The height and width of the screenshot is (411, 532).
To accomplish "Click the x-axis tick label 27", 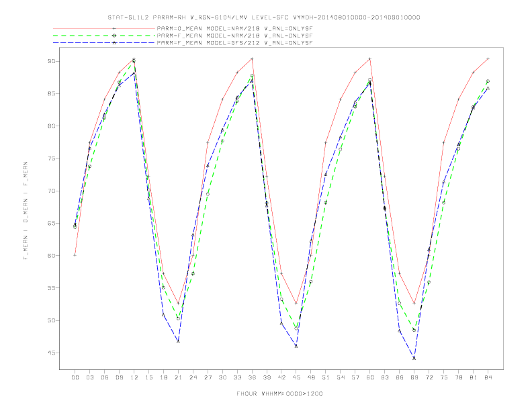I will click(208, 377).
